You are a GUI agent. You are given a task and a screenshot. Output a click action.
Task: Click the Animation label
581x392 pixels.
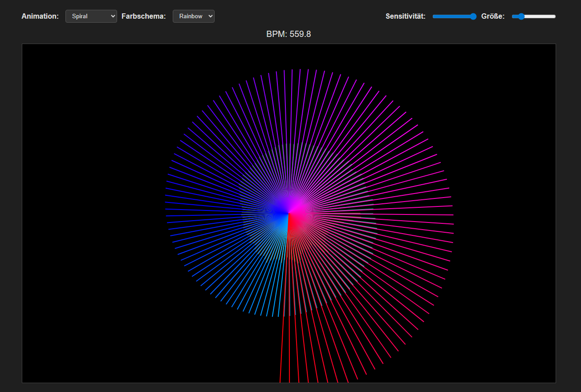(x=40, y=16)
